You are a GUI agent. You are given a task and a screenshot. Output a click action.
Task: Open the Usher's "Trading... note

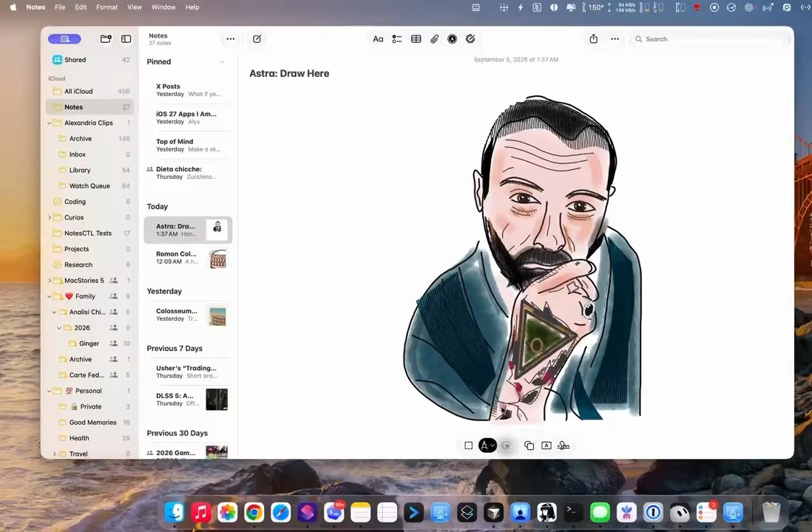[188, 372]
